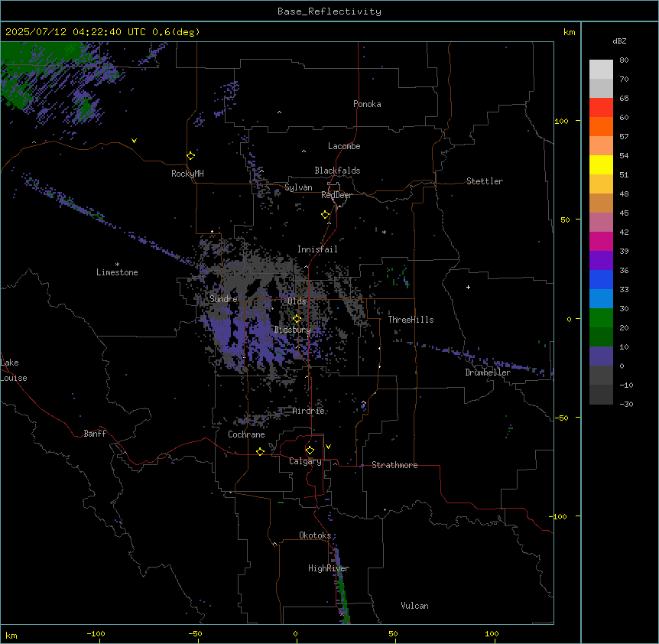Click the km unit label at bottom left

(11, 635)
